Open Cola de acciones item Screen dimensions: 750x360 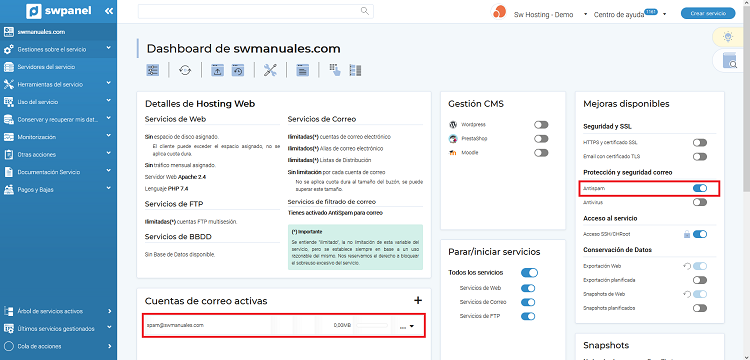click(58, 346)
